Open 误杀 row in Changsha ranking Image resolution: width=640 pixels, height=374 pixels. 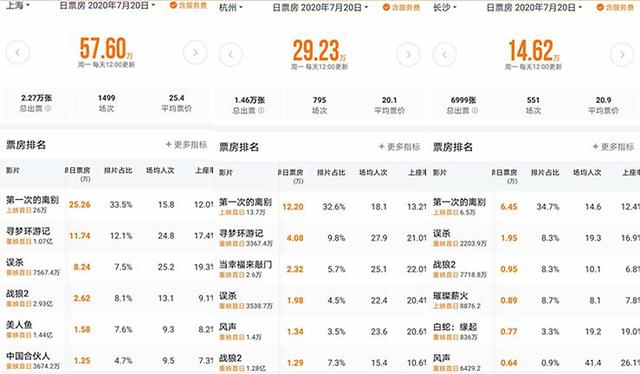tap(534, 238)
